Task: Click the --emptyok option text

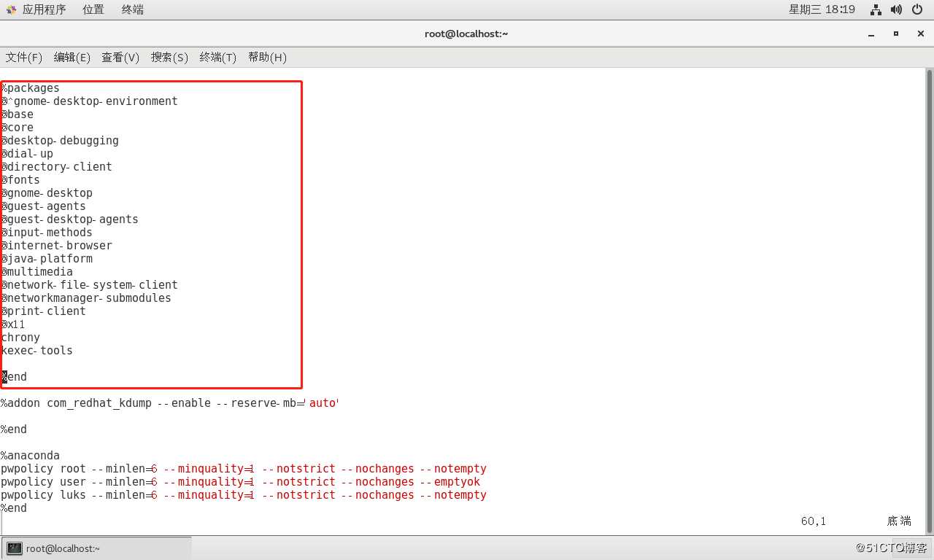Action: (x=451, y=482)
